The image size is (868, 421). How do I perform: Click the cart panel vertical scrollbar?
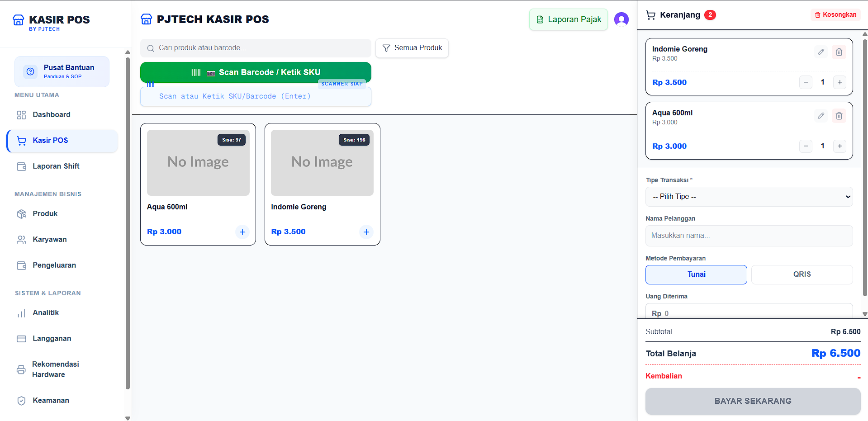[x=865, y=167]
